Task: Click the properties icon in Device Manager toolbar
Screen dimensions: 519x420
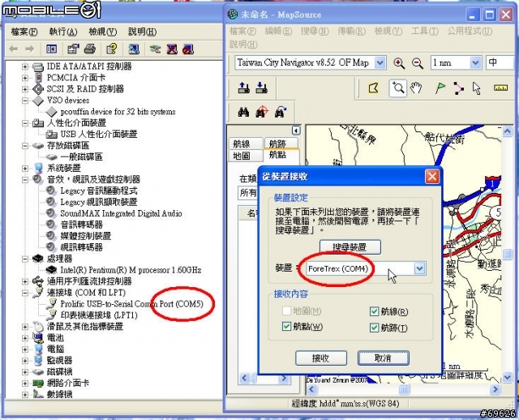Action: point(73,49)
